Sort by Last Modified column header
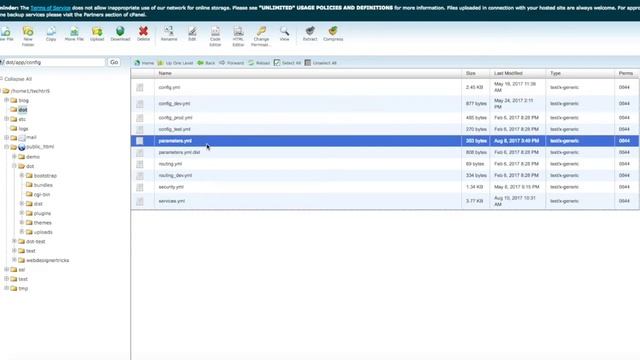Viewport: 640px width, 360px height. 518,73
